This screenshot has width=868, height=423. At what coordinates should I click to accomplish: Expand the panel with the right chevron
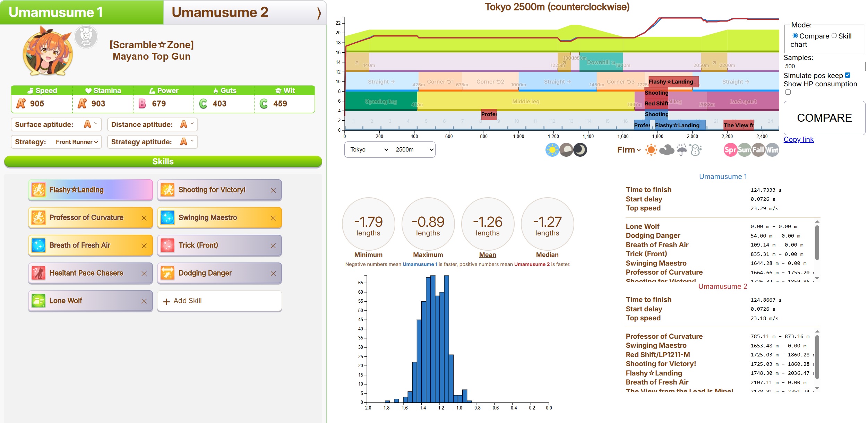coord(319,13)
